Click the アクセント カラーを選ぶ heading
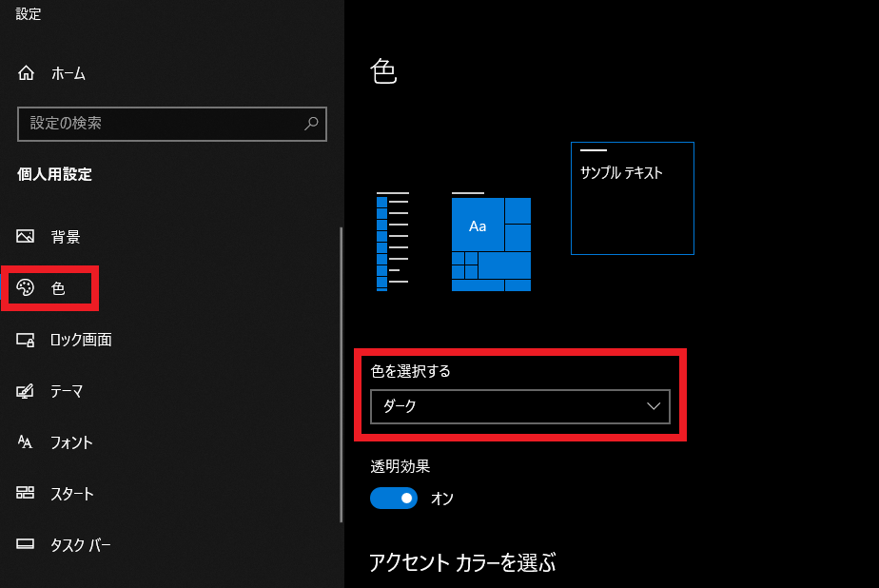 (462, 562)
